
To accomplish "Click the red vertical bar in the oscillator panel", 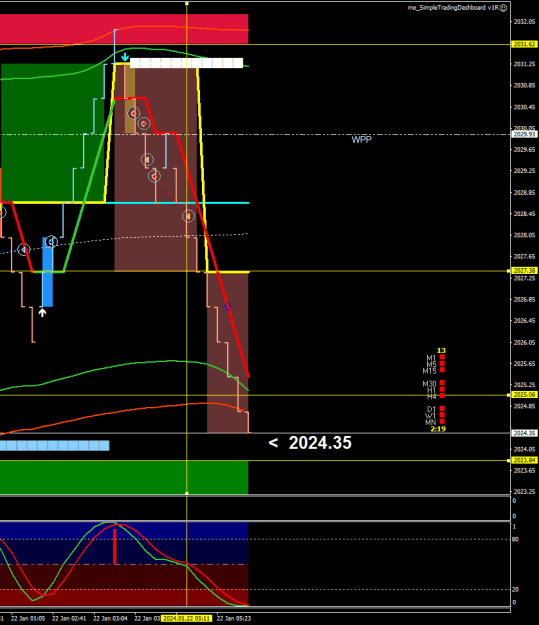I will (115, 546).
